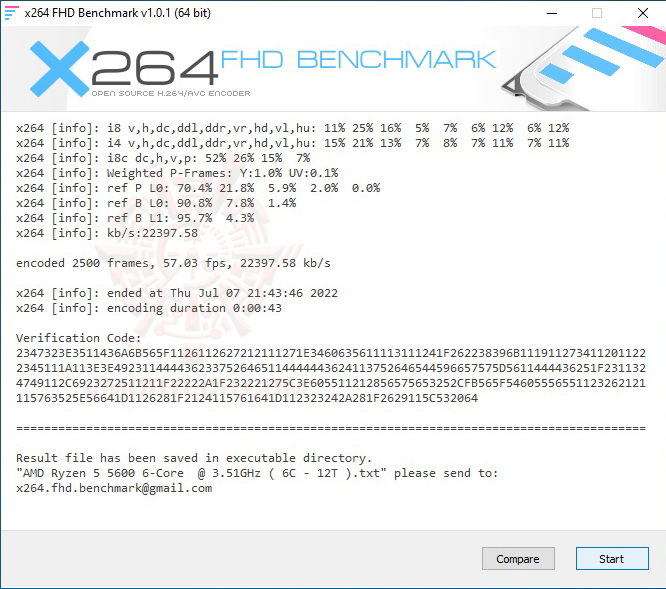
Task: Click the Open Source H.264/AVC Encoder subtitle
Action: [x=171, y=93]
